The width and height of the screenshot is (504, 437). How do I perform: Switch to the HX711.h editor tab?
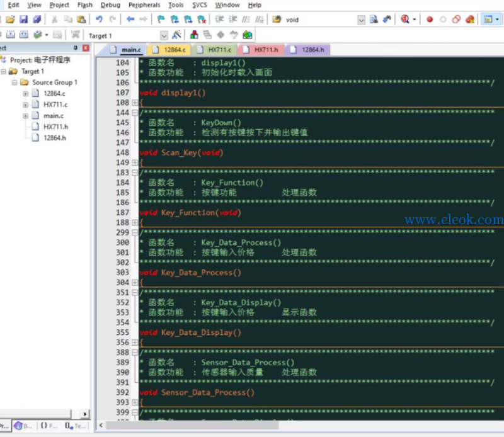[261, 50]
